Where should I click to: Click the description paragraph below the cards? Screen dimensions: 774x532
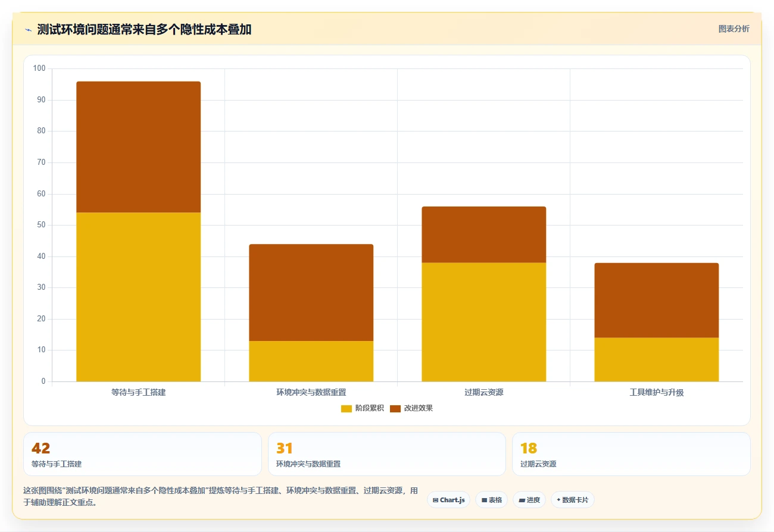coord(220,496)
